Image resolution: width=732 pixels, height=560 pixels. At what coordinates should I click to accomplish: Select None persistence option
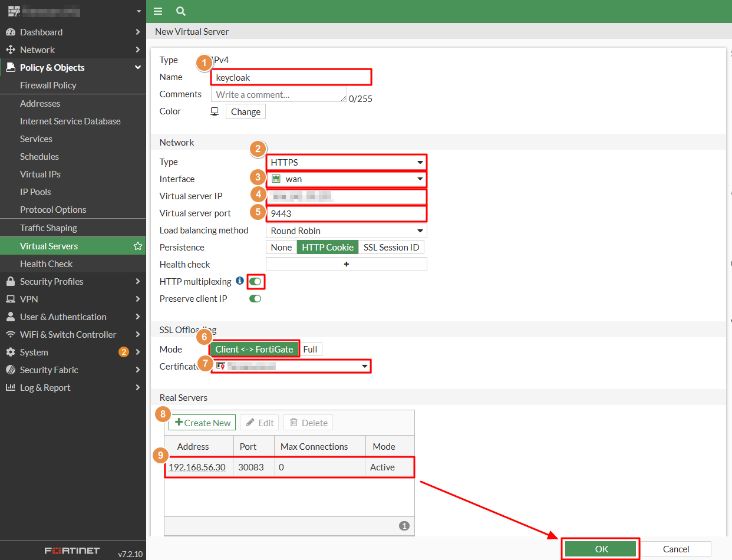pos(281,248)
